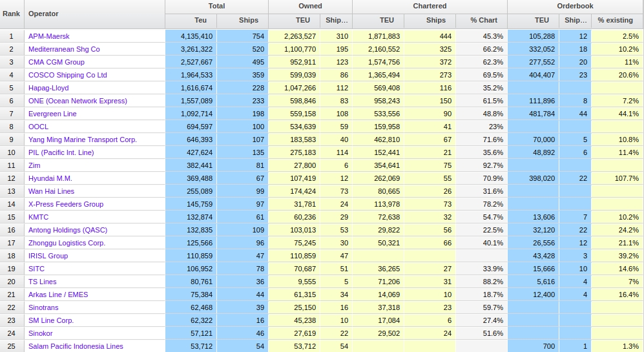Viewport: 644px width, 352px height.
Task: Click the Total group header
Action: pos(216,6)
